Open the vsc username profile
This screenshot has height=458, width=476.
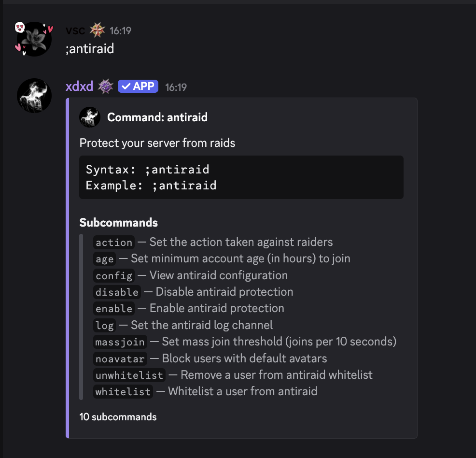[75, 31]
